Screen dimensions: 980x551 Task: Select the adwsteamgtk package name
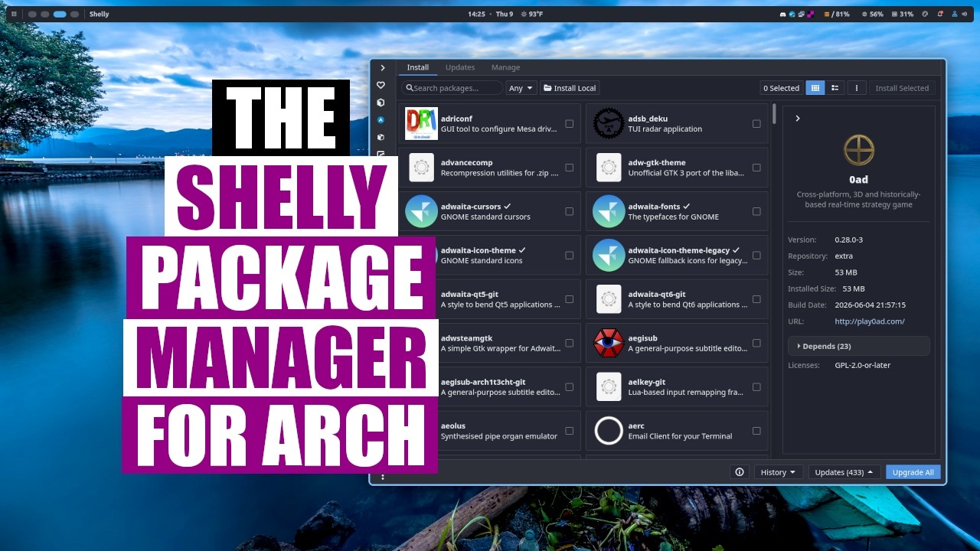pyautogui.click(x=466, y=338)
